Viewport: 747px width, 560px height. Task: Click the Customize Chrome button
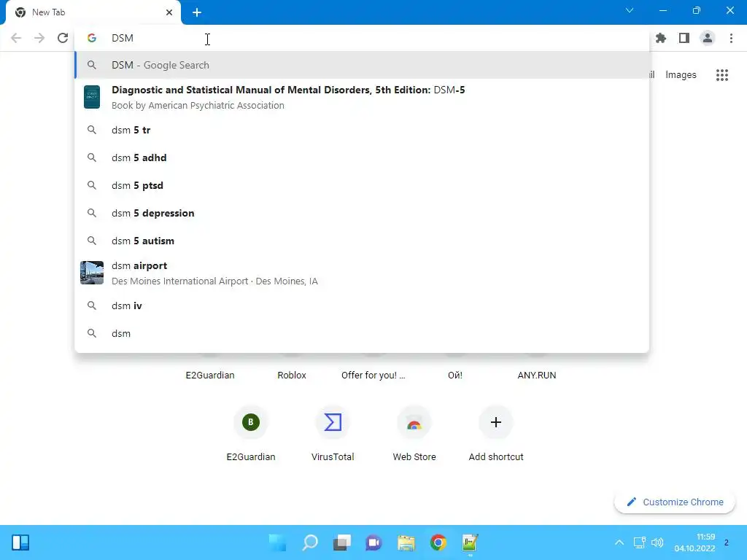pyautogui.click(x=675, y=502)
